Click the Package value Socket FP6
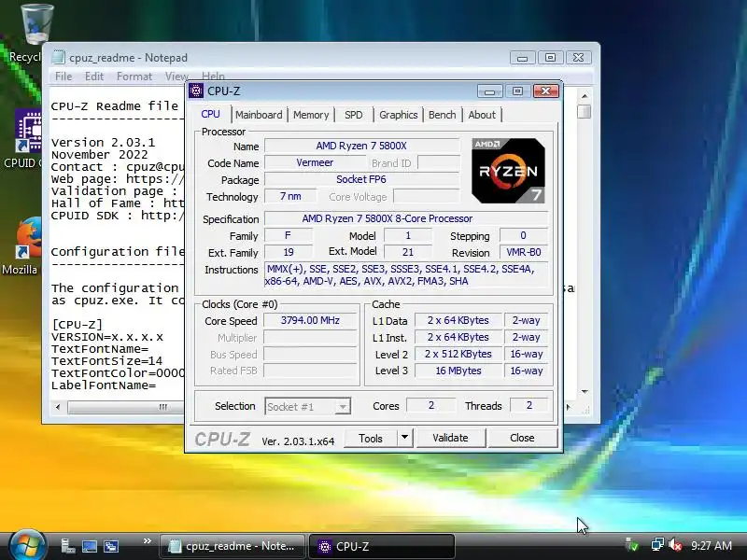747x560 pixels. coord(362,179)
